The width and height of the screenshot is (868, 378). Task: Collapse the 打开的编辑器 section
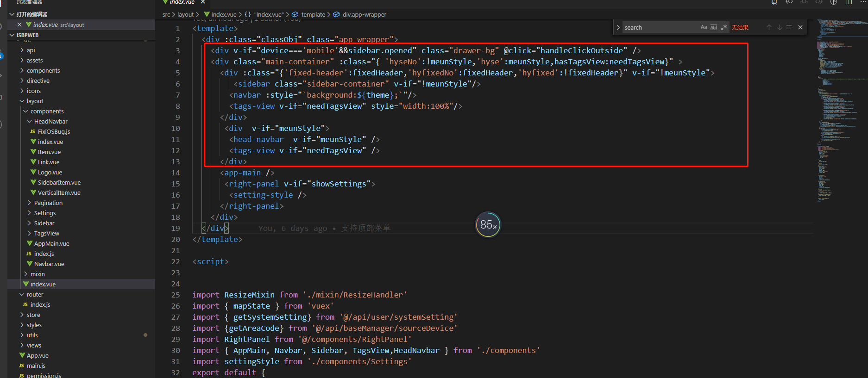point(12,14)
